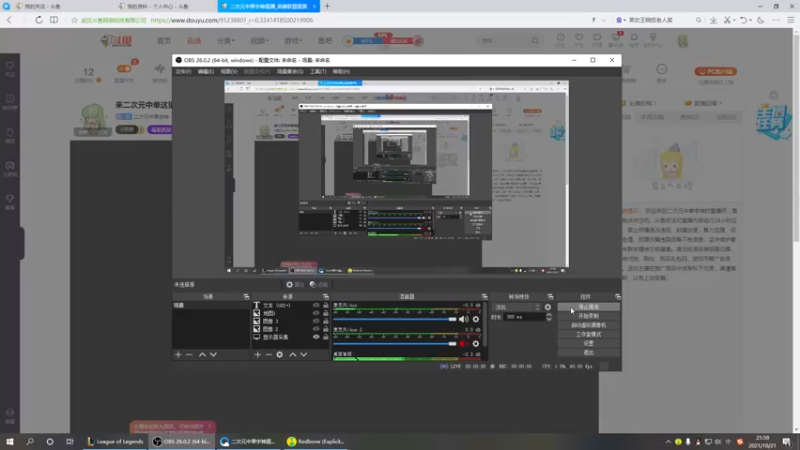Remove selected source with minus icon
Screen dimensions: 800x450
click(x=268, y=355)
